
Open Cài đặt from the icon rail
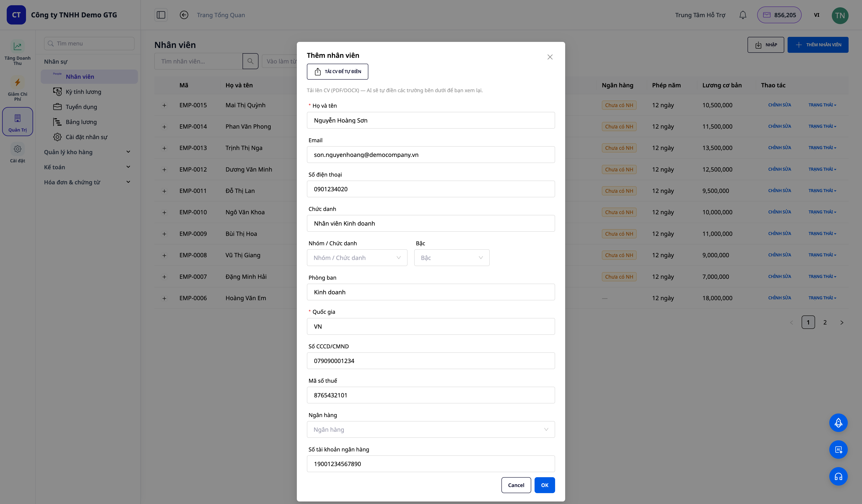tap(17, 153)
